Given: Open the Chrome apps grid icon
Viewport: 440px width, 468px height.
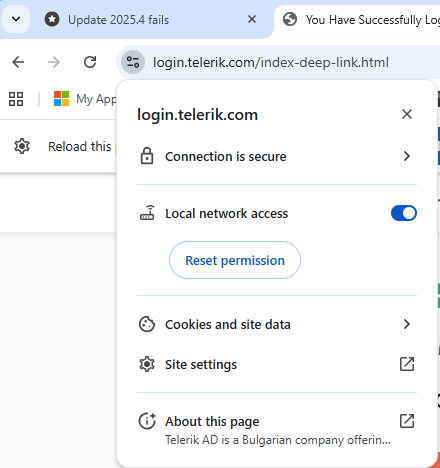Looking at the screenshot, I should click(x=16, y=99).
